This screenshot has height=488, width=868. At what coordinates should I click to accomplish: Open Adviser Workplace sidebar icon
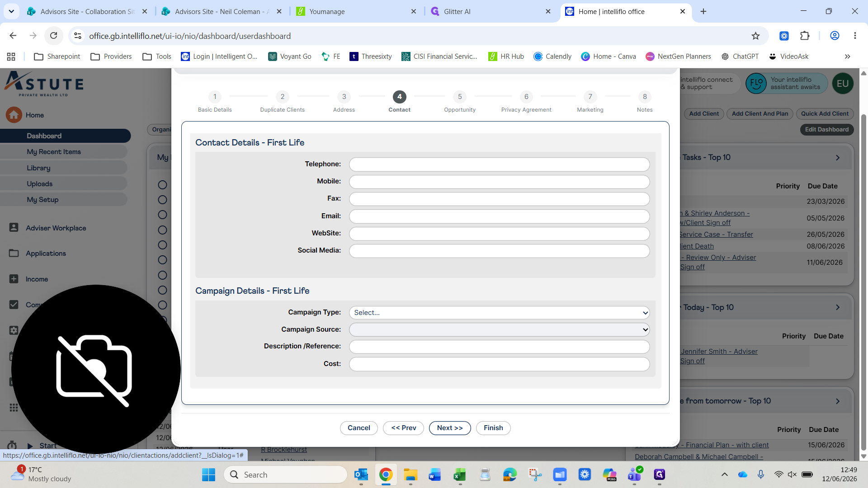click(x=14, y=228)
